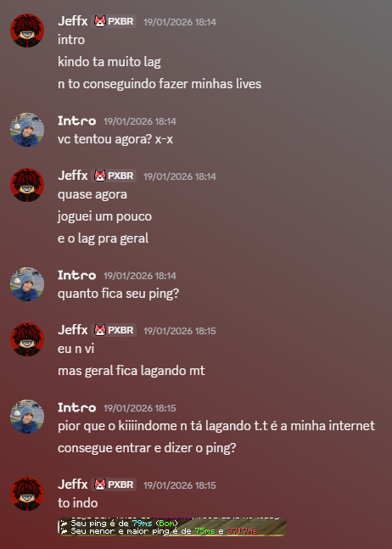This screenshot has width=392, height=549.
Task: Open the PXBR tag above "eu n vi"
Action: point(114,330)
